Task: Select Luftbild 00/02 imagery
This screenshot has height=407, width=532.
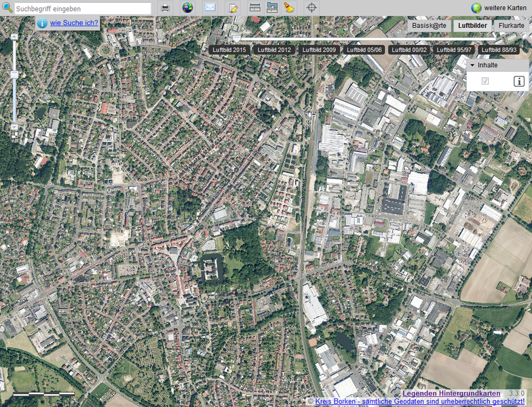Action: (409, 50)
